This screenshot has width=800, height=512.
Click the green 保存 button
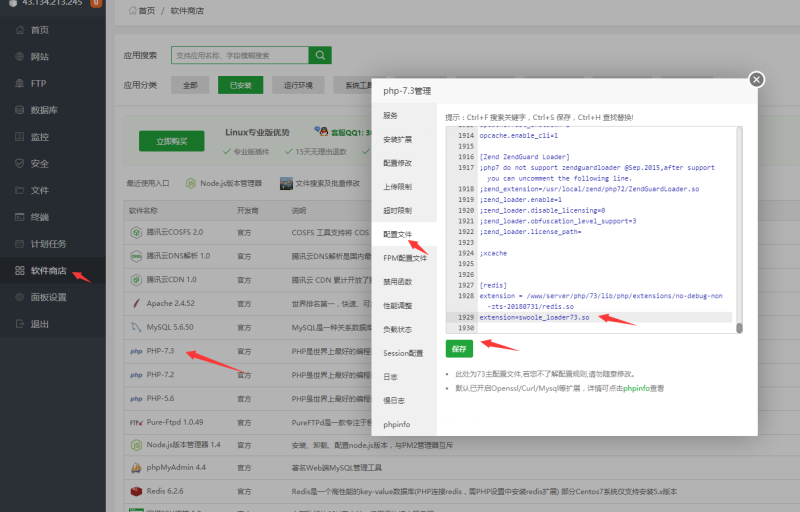pos(459,349)
